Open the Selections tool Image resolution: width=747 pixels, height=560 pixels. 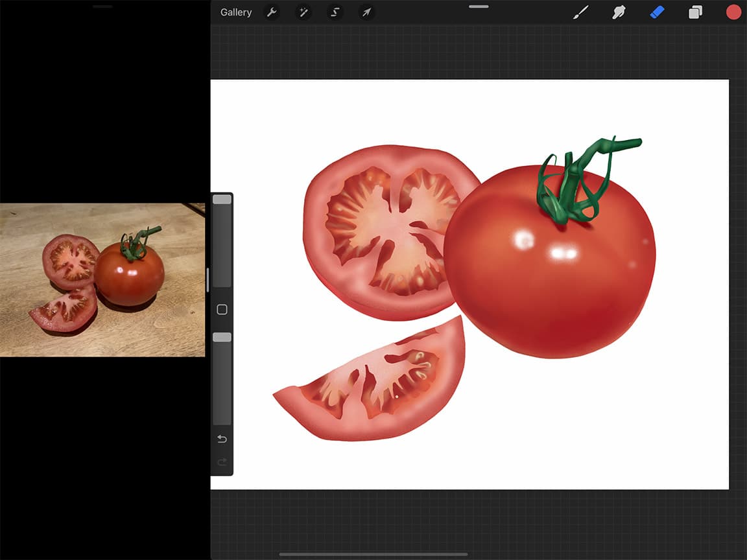335,12
